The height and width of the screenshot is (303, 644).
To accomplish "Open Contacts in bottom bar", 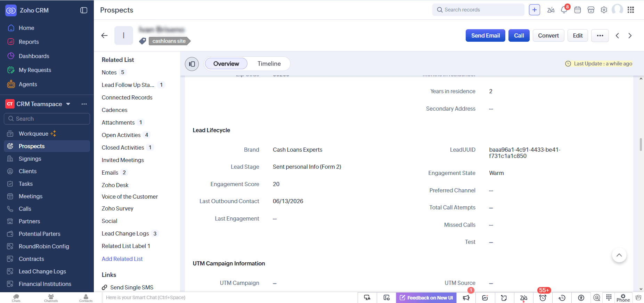I will pyautogui.click(x=86, y=298).
